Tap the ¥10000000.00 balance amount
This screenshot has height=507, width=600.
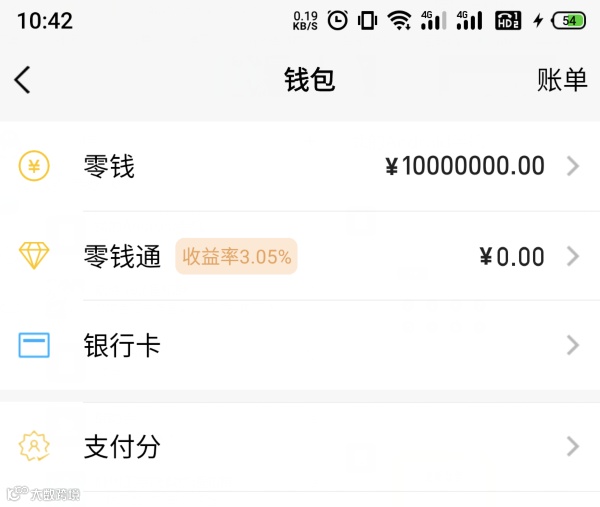pyautogui.click(x=465, y=166)
